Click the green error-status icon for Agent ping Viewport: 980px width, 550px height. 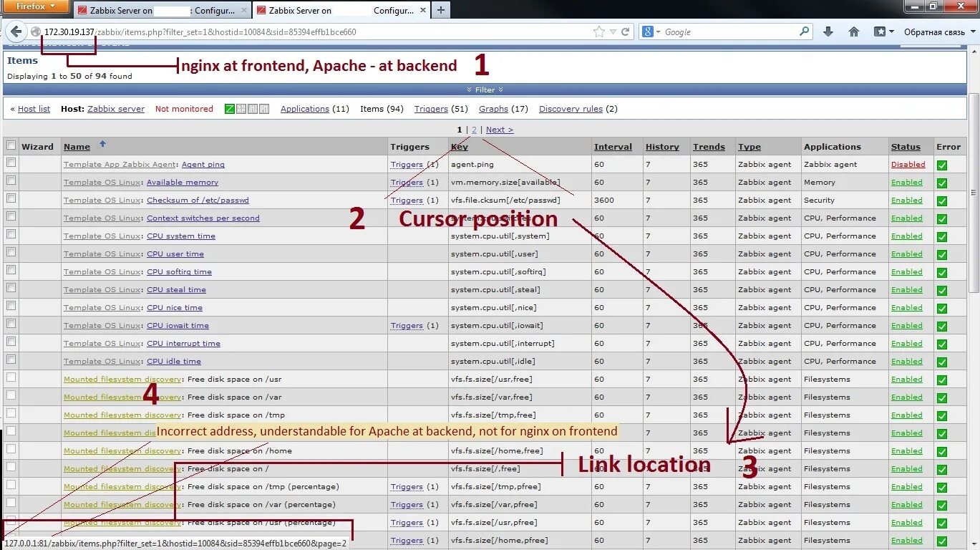pyautogui.click(x=942, y=165)
